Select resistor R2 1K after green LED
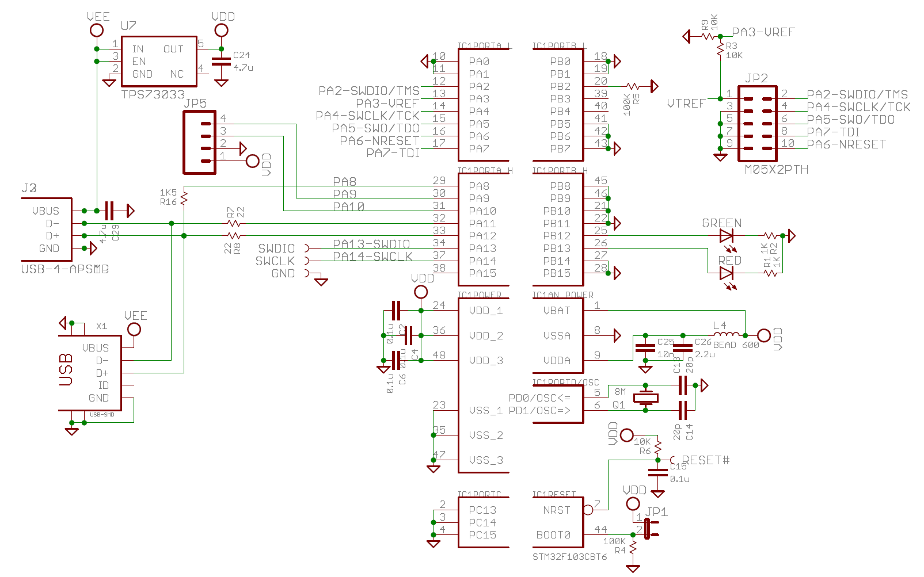The height and width of the screenshot is (577, 924). click(770, 235)
